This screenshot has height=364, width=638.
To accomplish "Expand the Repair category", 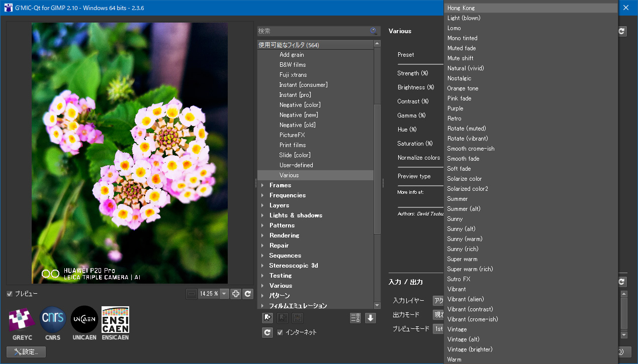I will [x=262, y=246].
